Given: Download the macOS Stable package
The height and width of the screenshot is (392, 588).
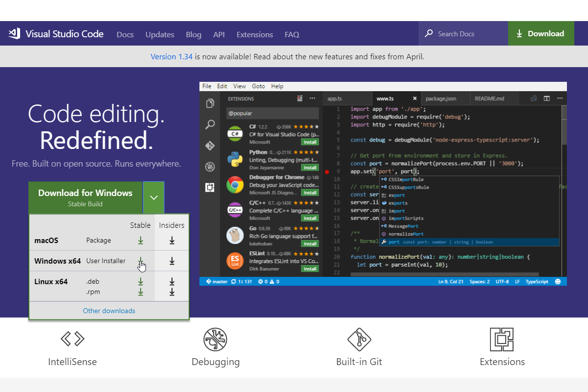Looking at the screenshot, I should click(x=141, y=240).
